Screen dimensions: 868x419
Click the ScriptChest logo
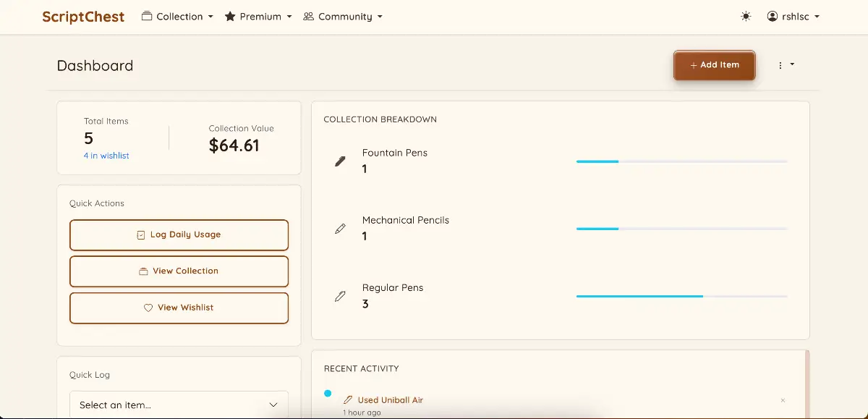coord(83,17)
